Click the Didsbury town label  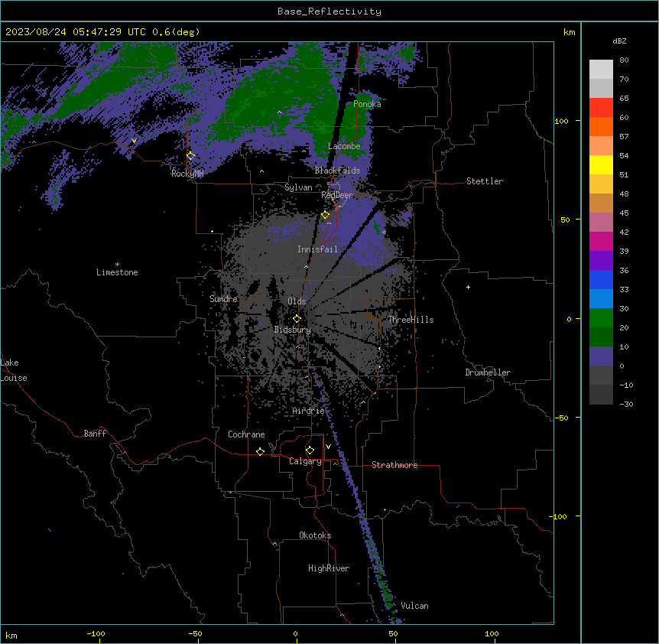click(x=293, y=330)
